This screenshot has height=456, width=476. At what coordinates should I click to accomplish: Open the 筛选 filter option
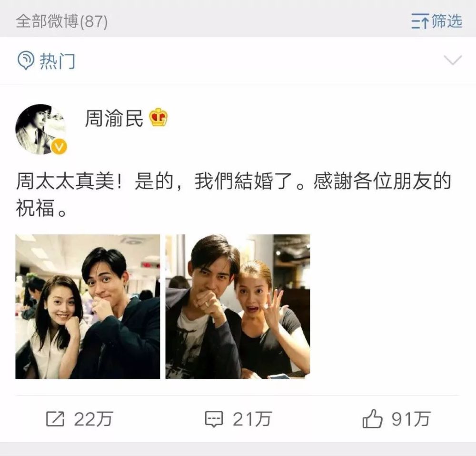[447, 21]
